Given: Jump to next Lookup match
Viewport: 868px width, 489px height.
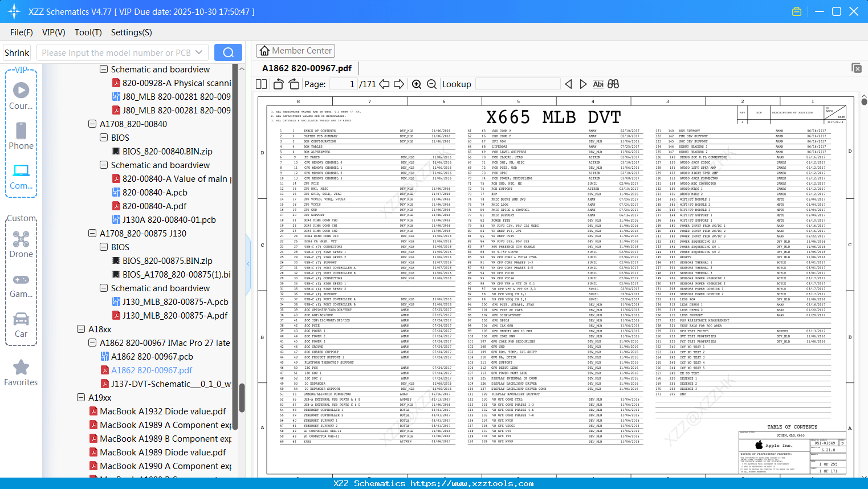Looking at the screenshot, I should (x=583, y=84).
